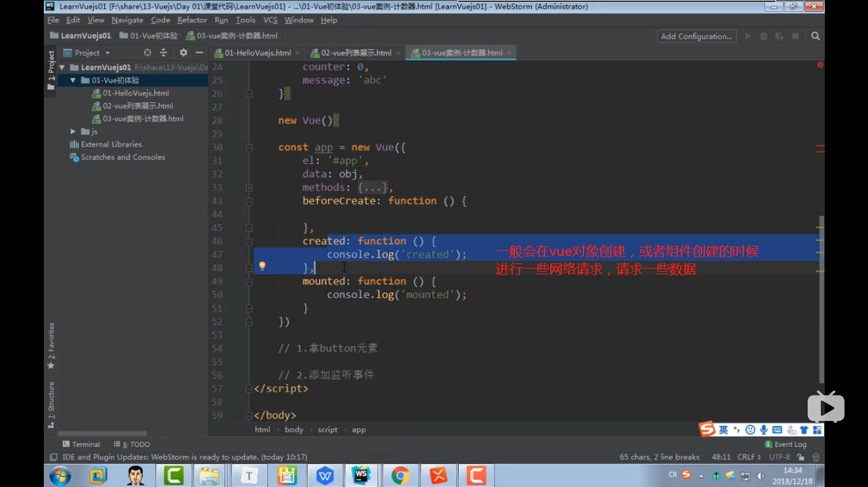Click the 1: Project side tool button
The height and width of the screenshot is (487, 868).
click(51, 70)
